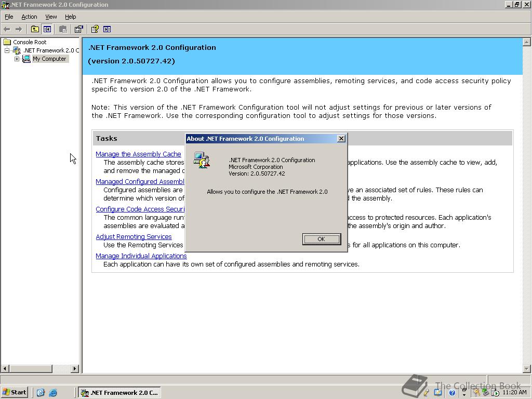Viewport: 532px width, 399px height.
Task: Toggle the Show/Hide Action Pane toolbar icon
Action: tap(107, 29)
